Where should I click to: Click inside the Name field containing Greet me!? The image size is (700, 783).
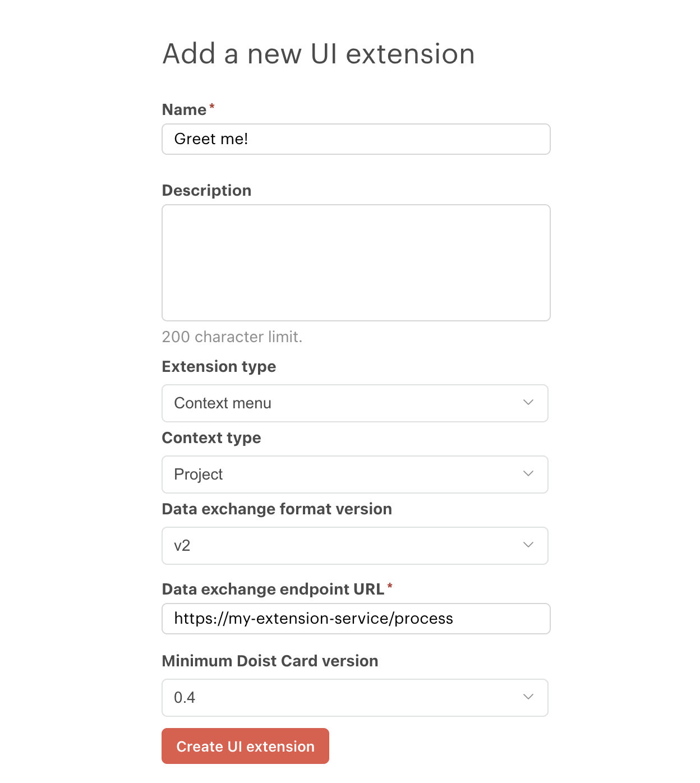[356, 139]
